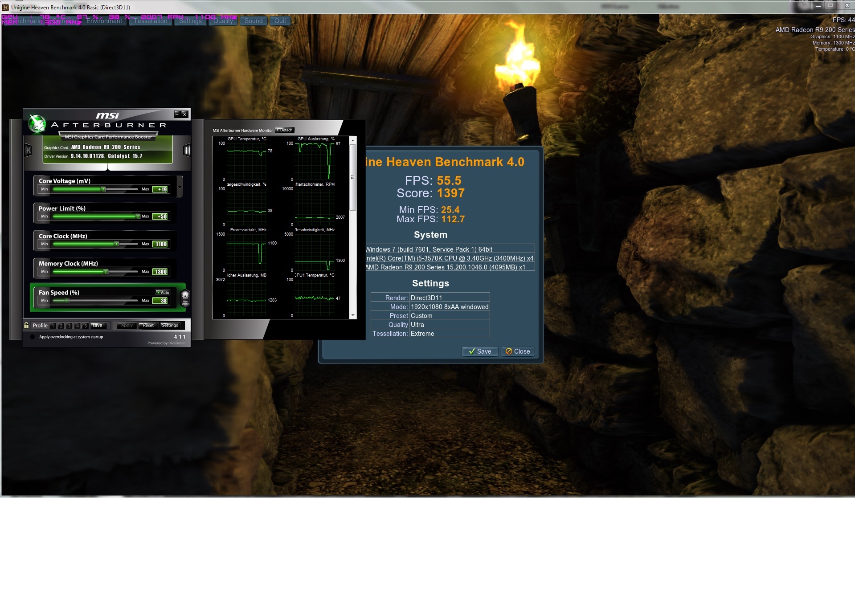Click the Reset button in Afterburner
The width and height of the screenshot is (855, 616).
148,325
